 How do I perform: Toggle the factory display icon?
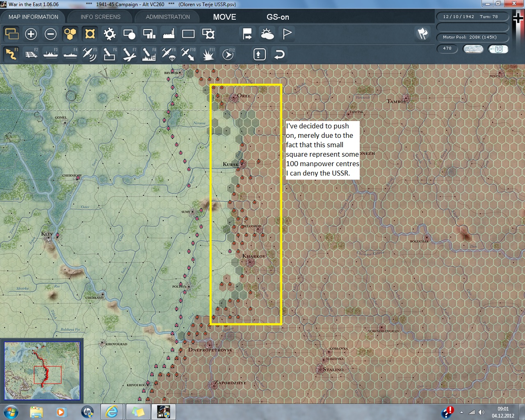click(169, 34)
